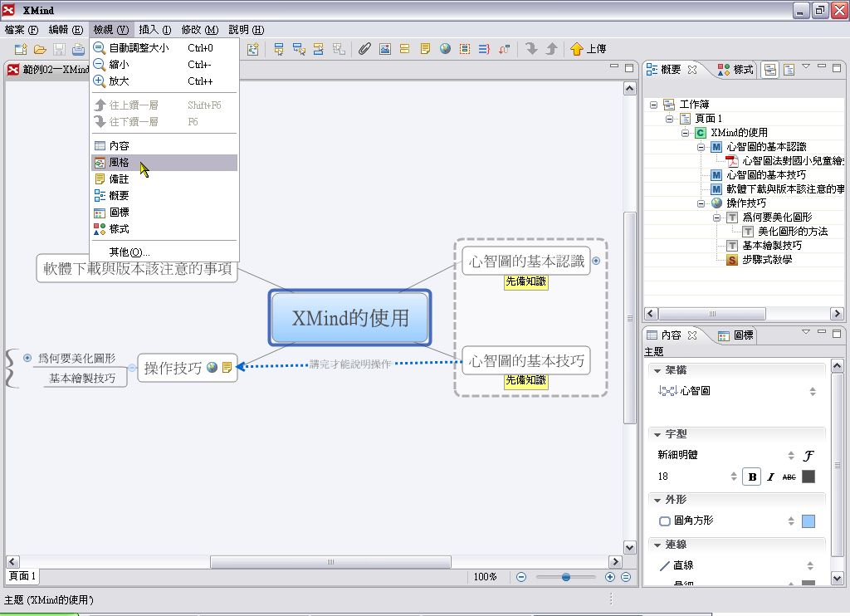Click the globe hyperlink toolbar icon
850x616 pixels.
(445, 49)
